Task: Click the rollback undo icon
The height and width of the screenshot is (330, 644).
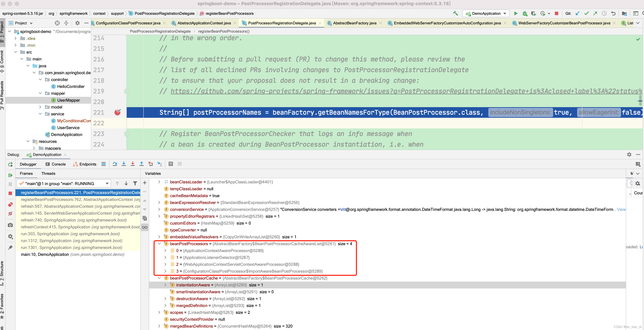Action: tap(613, 13)
